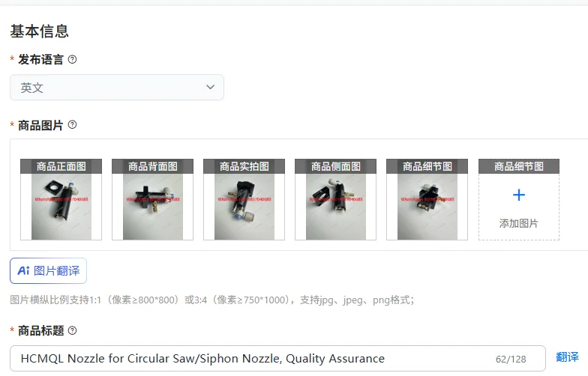Click the 图片翻译 button

click(48, 271)
